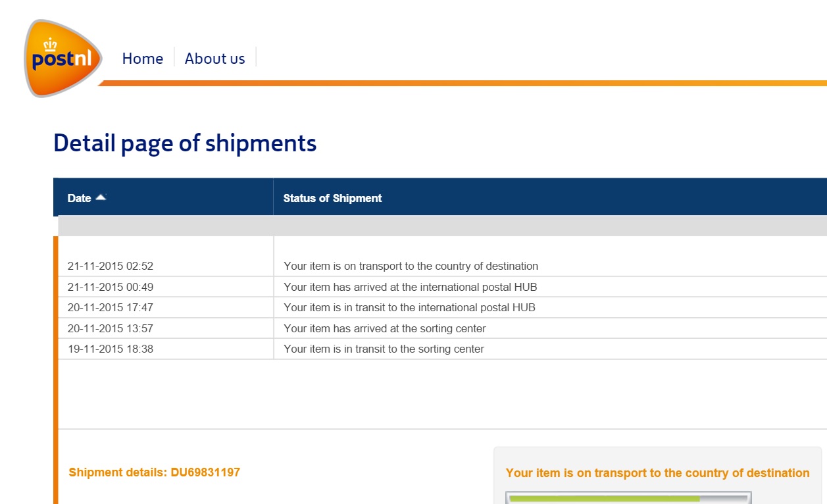The height and width of the screenshot is (504, 827).
Task: Click the Status of Shipment column header
Action: pyautogui.click(x=332, y=198)
